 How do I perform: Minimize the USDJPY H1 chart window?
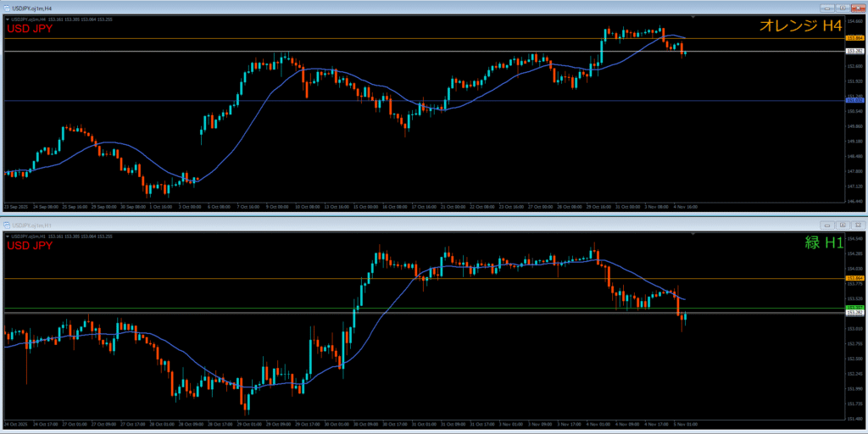(827, 225)
